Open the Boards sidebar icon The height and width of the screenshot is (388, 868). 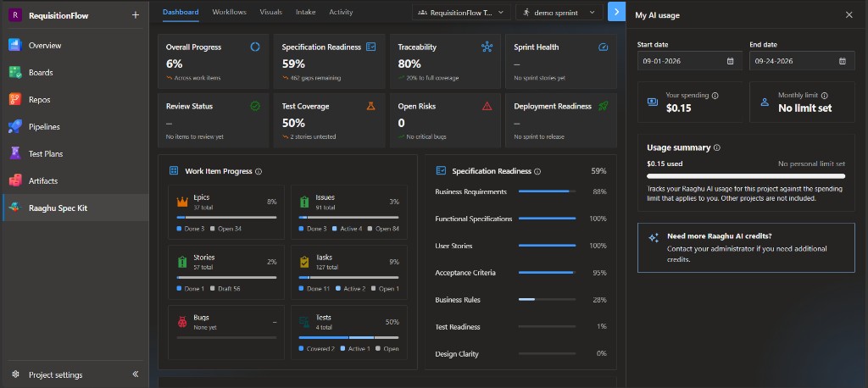tap(15, 73)
